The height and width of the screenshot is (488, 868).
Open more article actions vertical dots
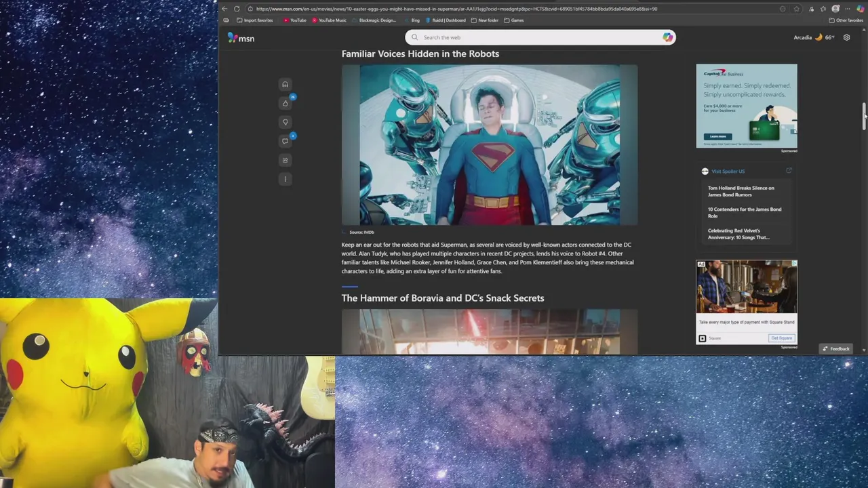(x=285, y=179)
